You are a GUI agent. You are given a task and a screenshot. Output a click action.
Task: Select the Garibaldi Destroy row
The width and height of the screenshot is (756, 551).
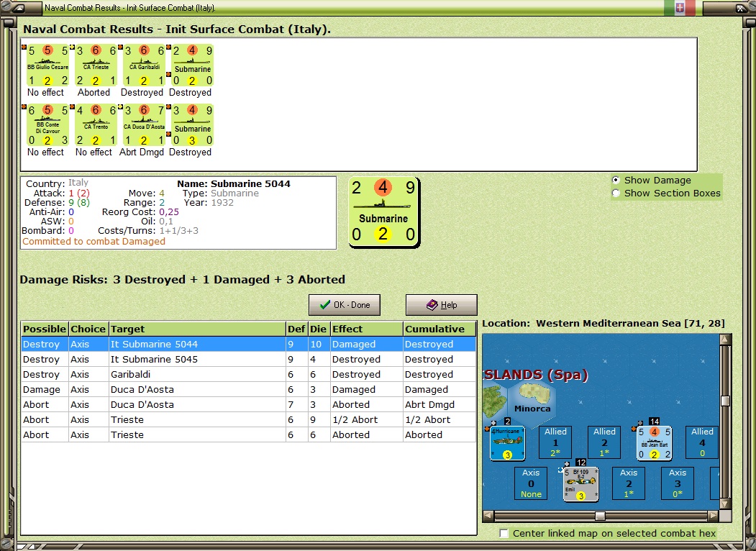249,374
